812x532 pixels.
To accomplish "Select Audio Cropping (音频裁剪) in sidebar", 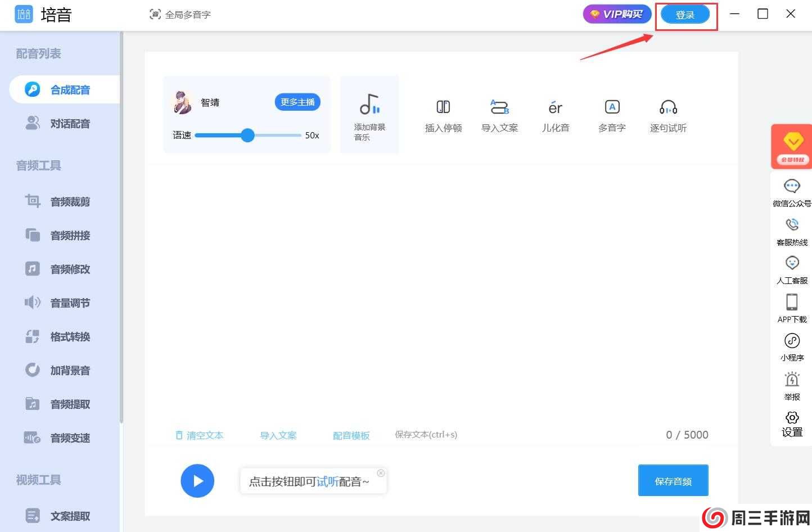I will [70, 202].
